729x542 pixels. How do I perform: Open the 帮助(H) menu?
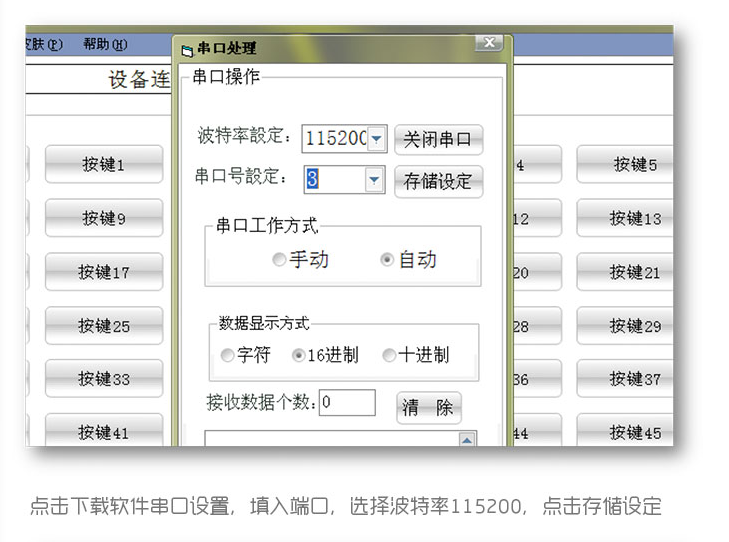105,45
